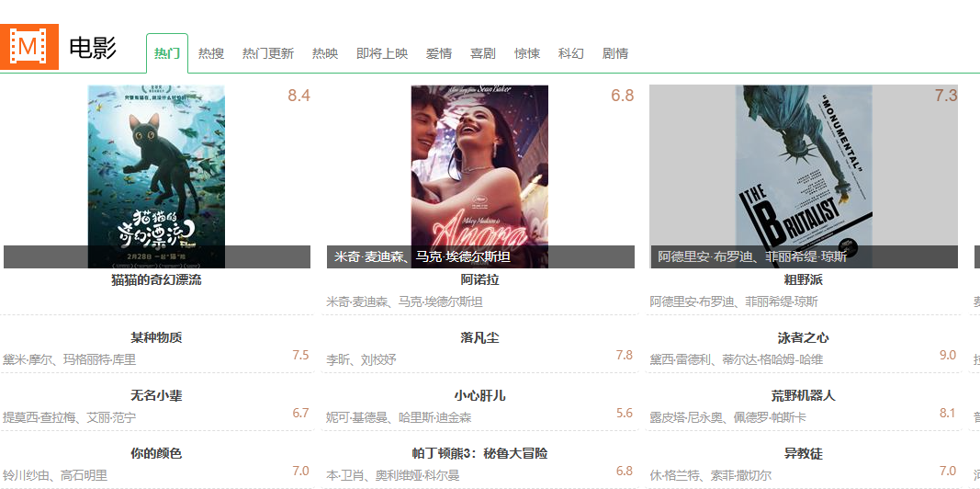
Task: Open the 无名小辈 movie link
Action: point(156,396)
